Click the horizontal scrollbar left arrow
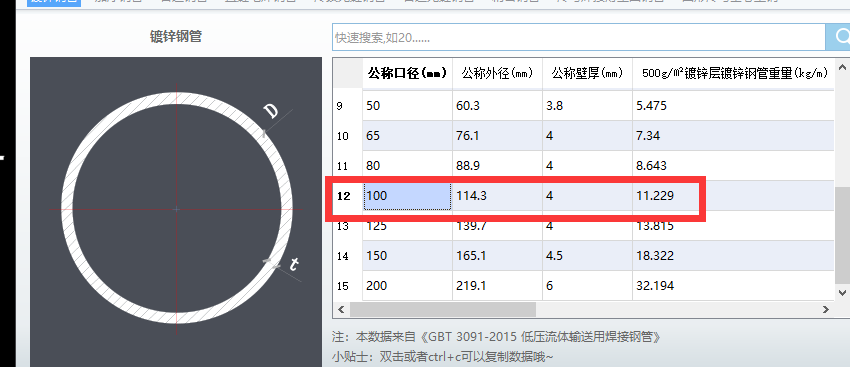 [x=342, y=310]
